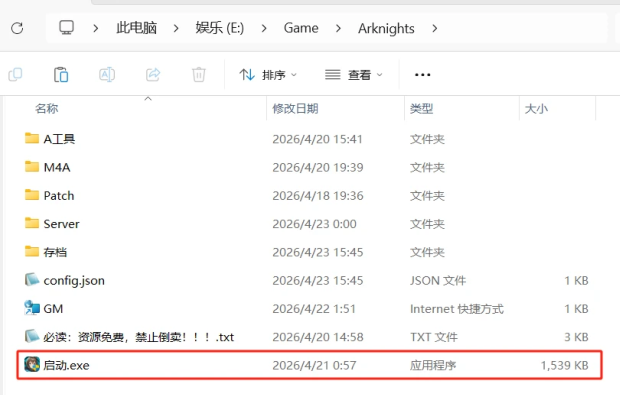The width and height of the screenshot is (620, 395).
Task: Select the M4A folder icon
Action: [32, 166]
